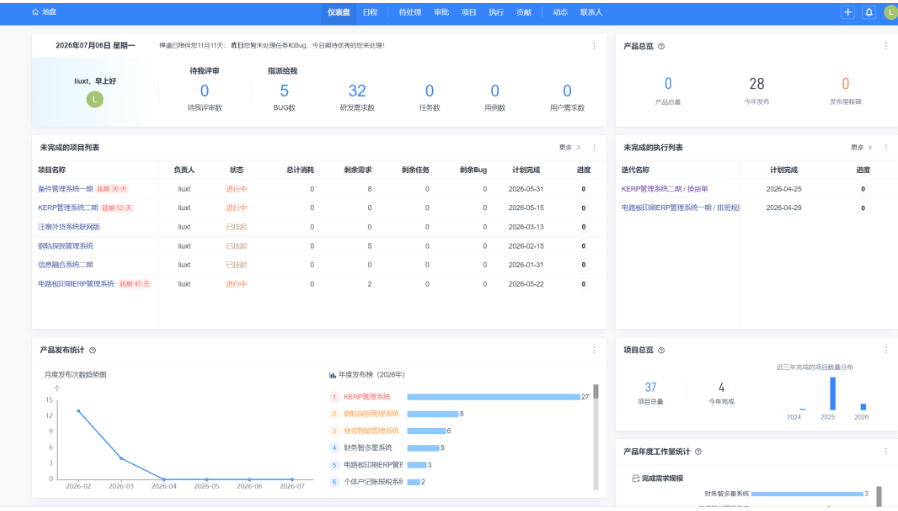This screenshot has width=898, height=511.
Task: Click the 用例数 count 0
Action: point(495,91)
